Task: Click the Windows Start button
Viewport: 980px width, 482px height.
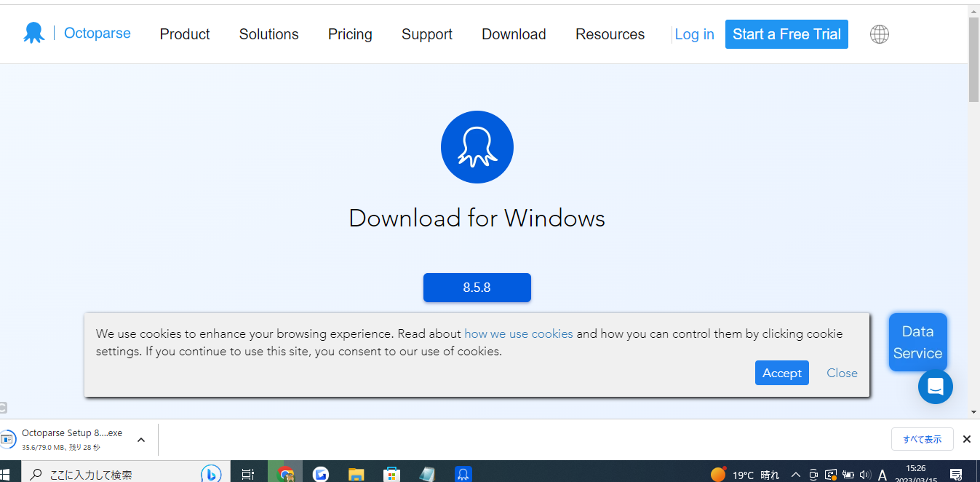Action: pos(6,474)
